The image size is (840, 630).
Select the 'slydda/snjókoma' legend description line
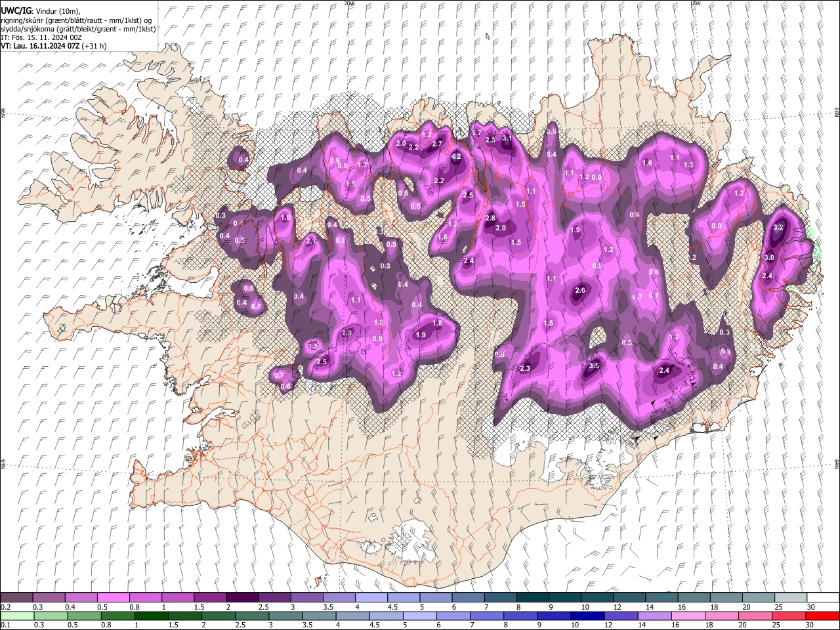79,29
